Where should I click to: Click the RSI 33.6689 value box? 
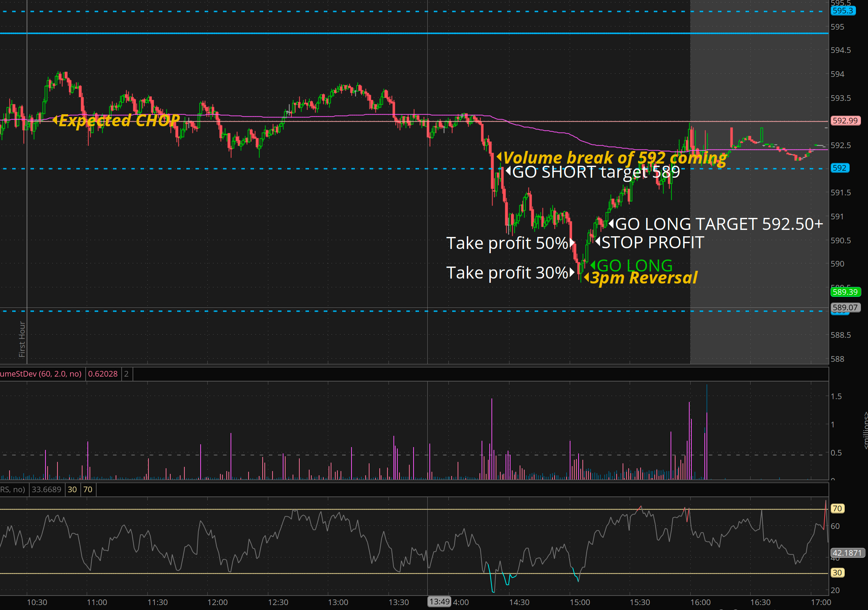(x=47, y=489)
